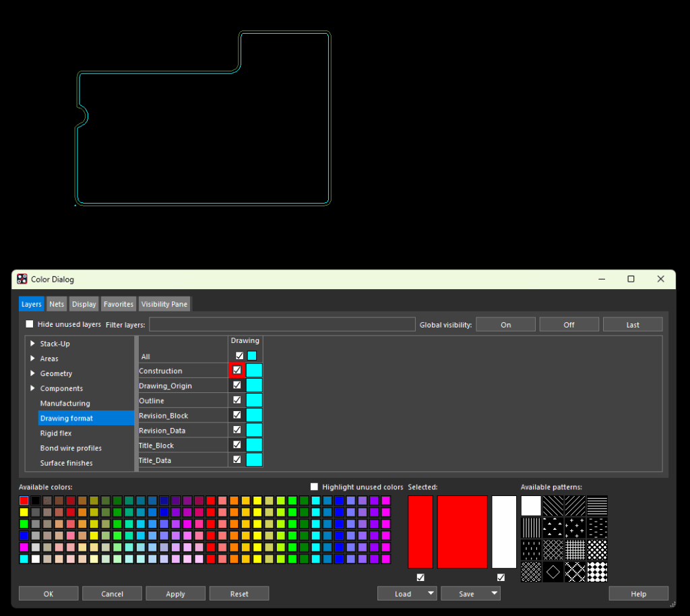The image size is (690, 616).
Task: Pick the diagonal crosshatch pattern
Action: coord(553,549)
